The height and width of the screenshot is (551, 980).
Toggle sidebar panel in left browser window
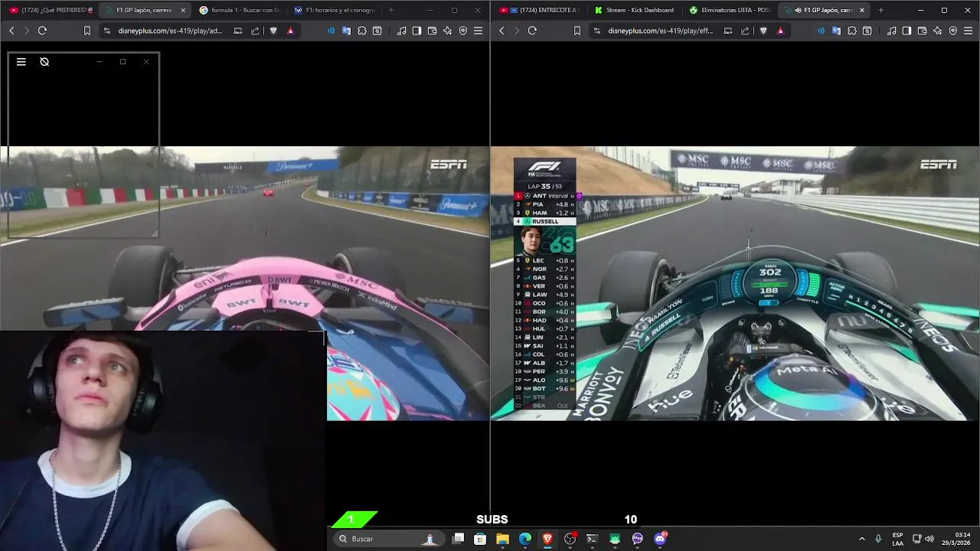coord(416,31)
